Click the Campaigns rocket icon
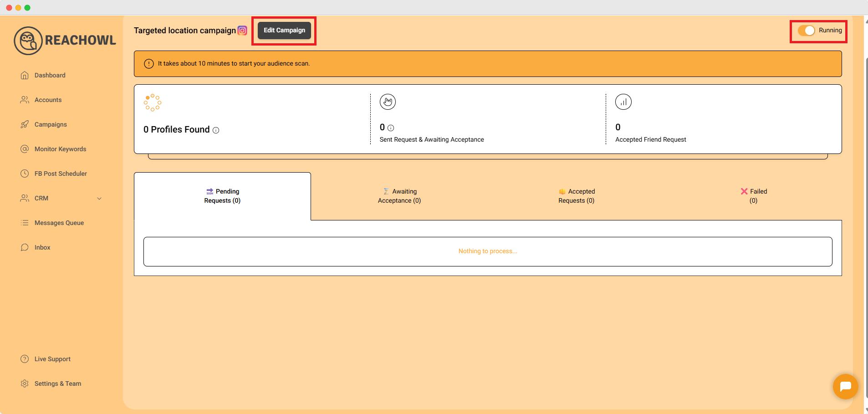The width and height of the screenshot is (868, 414). click(25, 124)
